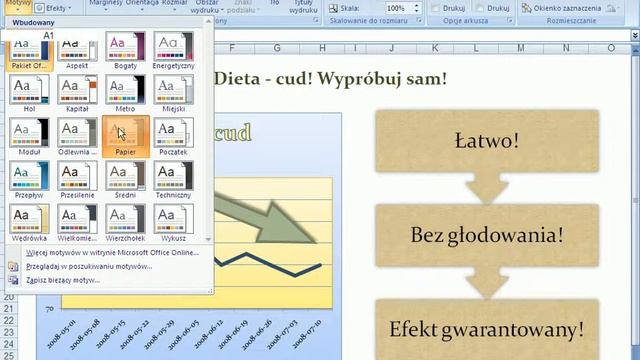
Task: Click the Dieta - cud! Wypróbuj sam! title
Action: [x=330, y=78]
